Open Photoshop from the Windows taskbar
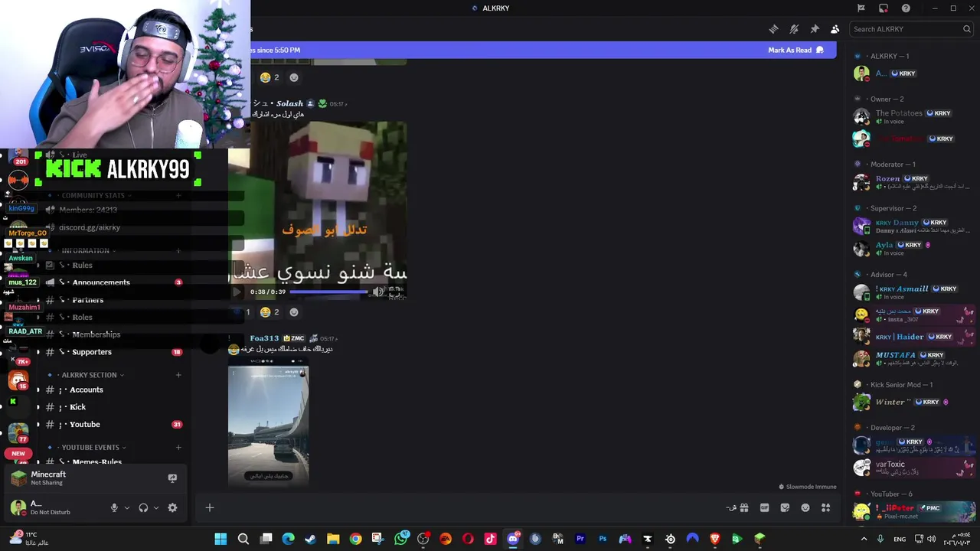This screenshot has height=551, width=980. (x=603, y=539)
